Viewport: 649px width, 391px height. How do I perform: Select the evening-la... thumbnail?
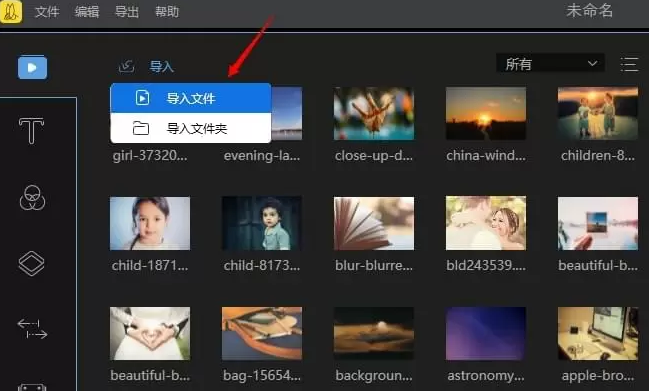(287, 113)
